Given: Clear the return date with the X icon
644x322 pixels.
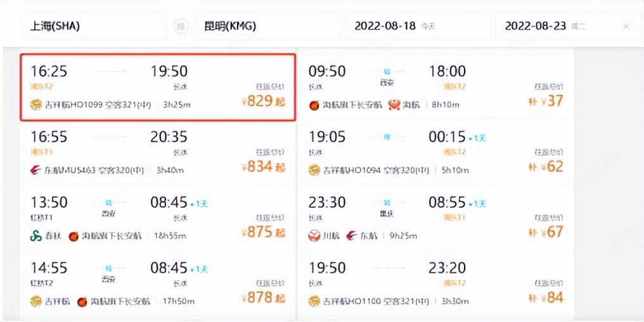Looking at the screenshot, I should click(626, 27).
